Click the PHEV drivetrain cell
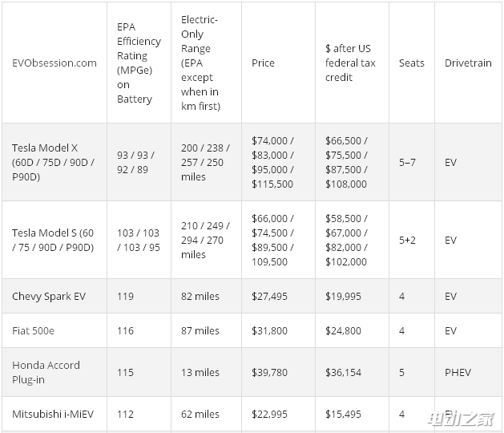Image resolution: width=504 pixels, height=433 pixels. [x=458, y=372]
